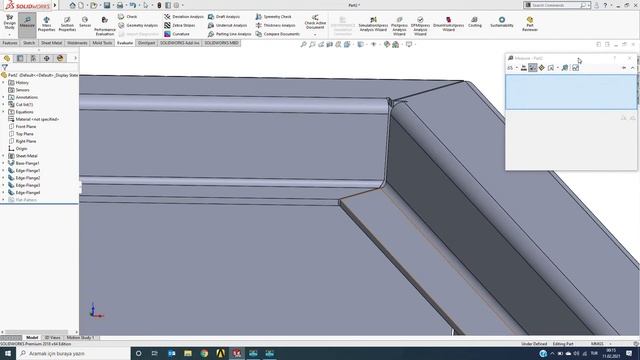
Task: Expand more manager tabs arrow
Action: pos(76,58)
